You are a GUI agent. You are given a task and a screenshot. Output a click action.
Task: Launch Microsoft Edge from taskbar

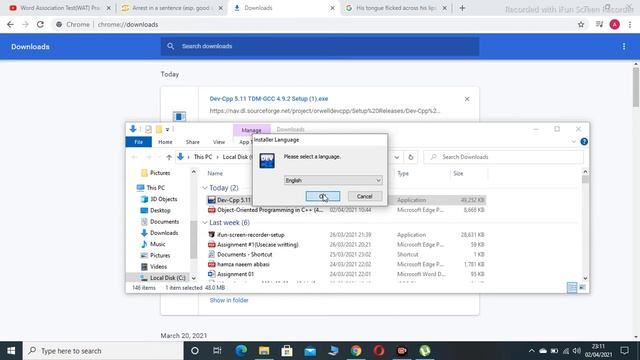[241, 351]
